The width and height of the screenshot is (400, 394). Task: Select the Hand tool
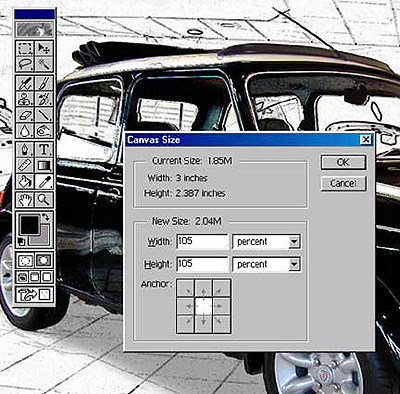tap(25, 200)
